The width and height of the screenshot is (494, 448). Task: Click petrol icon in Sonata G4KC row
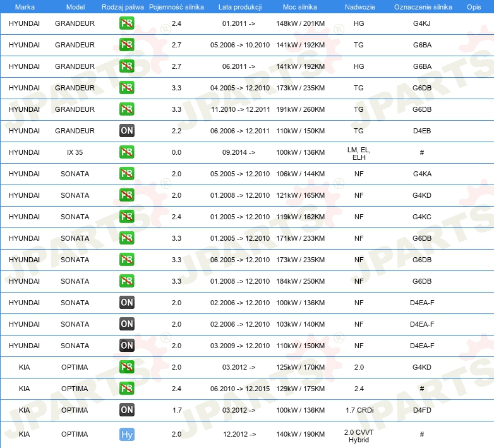(126, 217)
